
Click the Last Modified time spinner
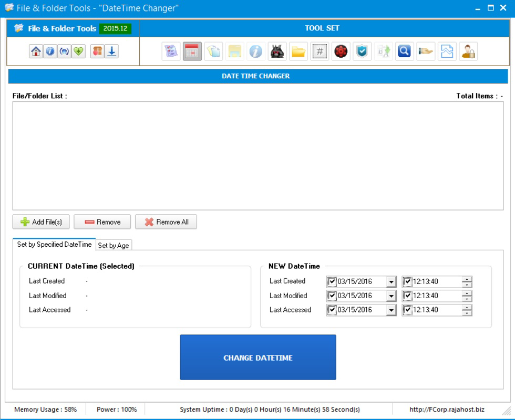pyautogui.click(x=467, y=296)
